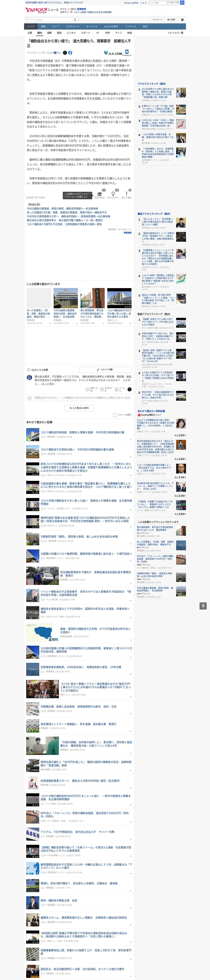The height and width of the screenshot is (980, 210).
Task: Click the なるほど reaction on first comment
Action: click(106, 389)
